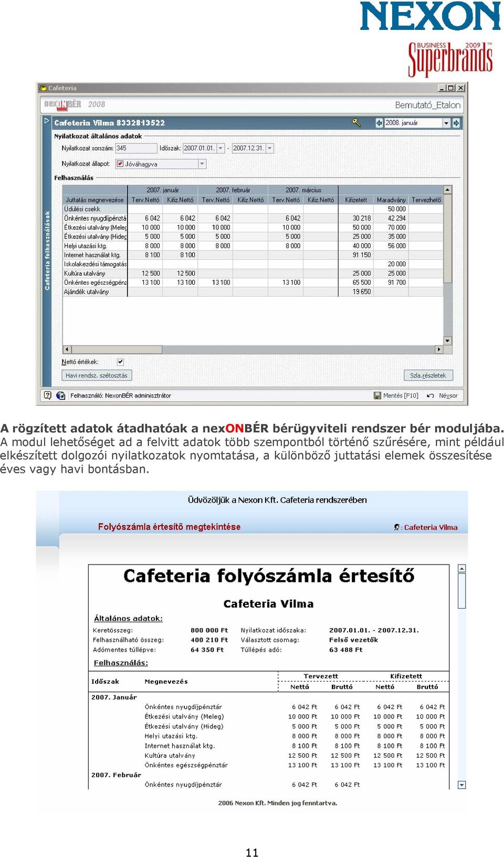
Task: Click the Havi rendsz. szétosztás button
Action: click(x=97, y=375)
